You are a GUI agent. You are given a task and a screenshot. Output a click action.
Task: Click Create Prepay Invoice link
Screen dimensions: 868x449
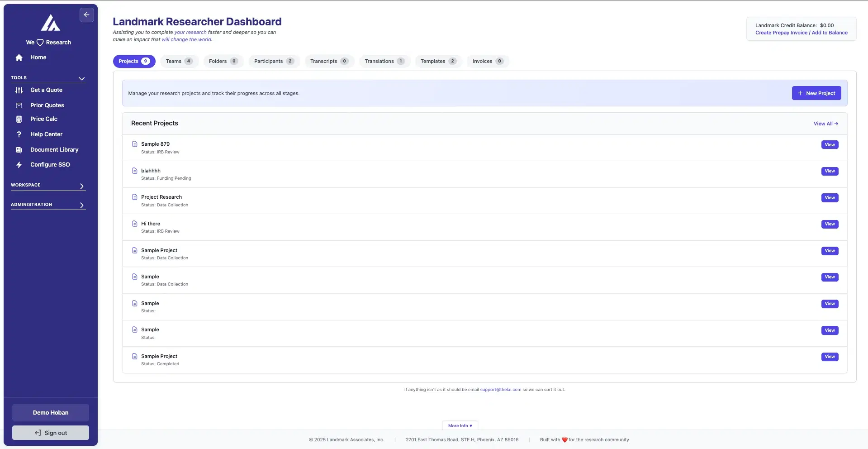click(x=781, y=33)
